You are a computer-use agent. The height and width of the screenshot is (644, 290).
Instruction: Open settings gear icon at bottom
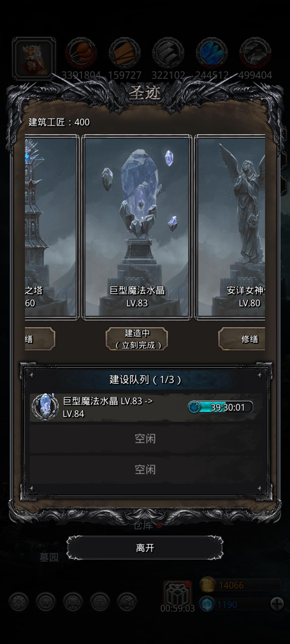click(19, 602)
